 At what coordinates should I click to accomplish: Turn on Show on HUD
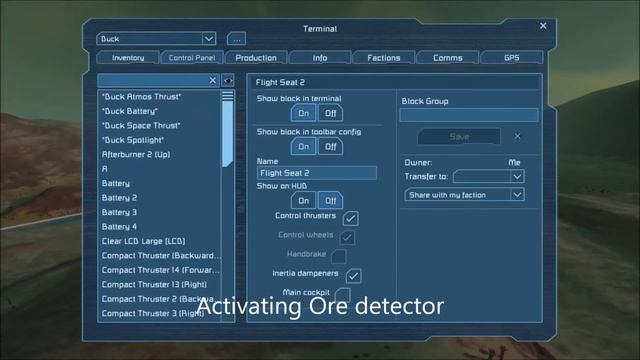coord(303,200)
